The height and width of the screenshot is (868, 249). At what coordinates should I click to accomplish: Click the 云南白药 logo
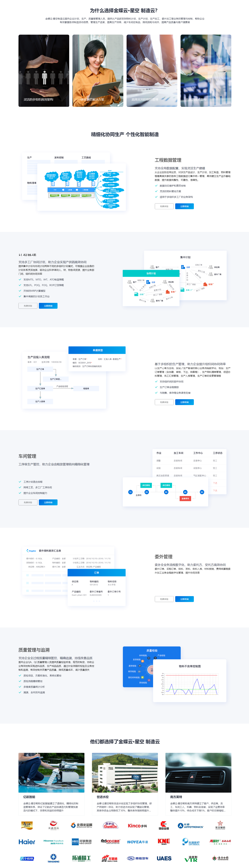pyautogui.click(x=220, y=858)
